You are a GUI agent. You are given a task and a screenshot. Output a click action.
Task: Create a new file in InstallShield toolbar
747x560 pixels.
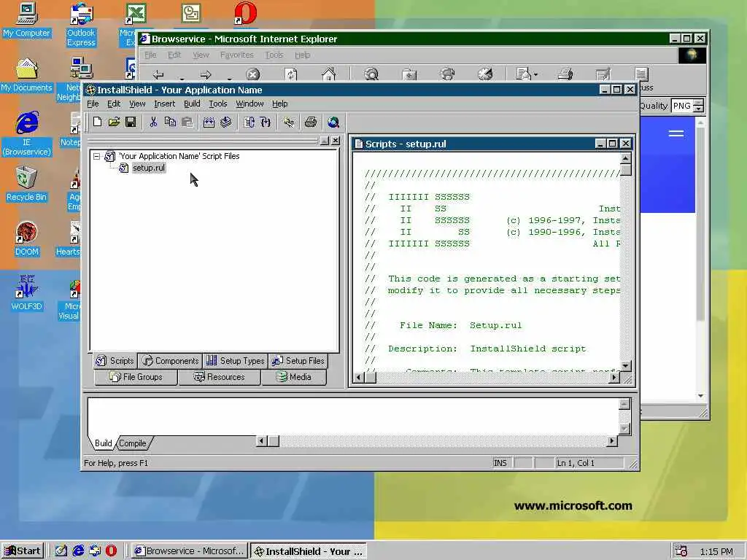[97, 122]
